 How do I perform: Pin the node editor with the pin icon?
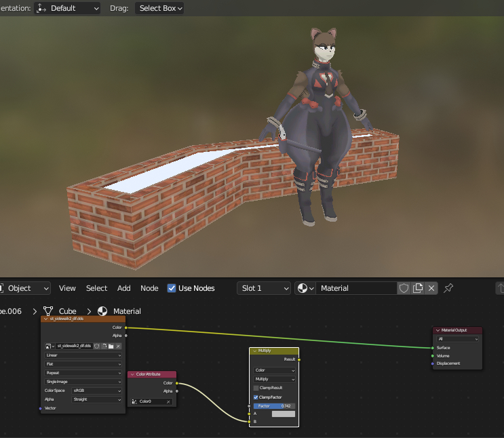[x=448, y=288]
